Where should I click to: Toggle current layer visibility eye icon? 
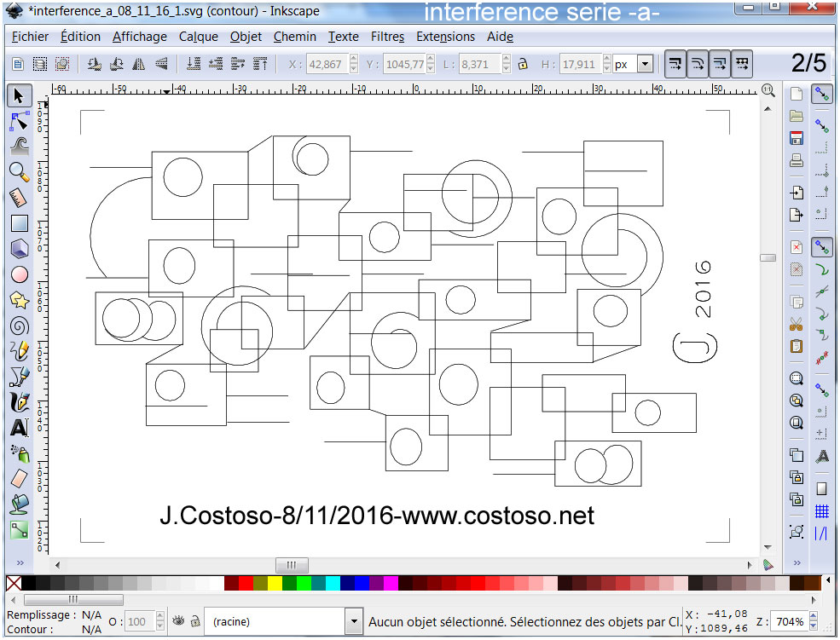(x=179, y=621)
